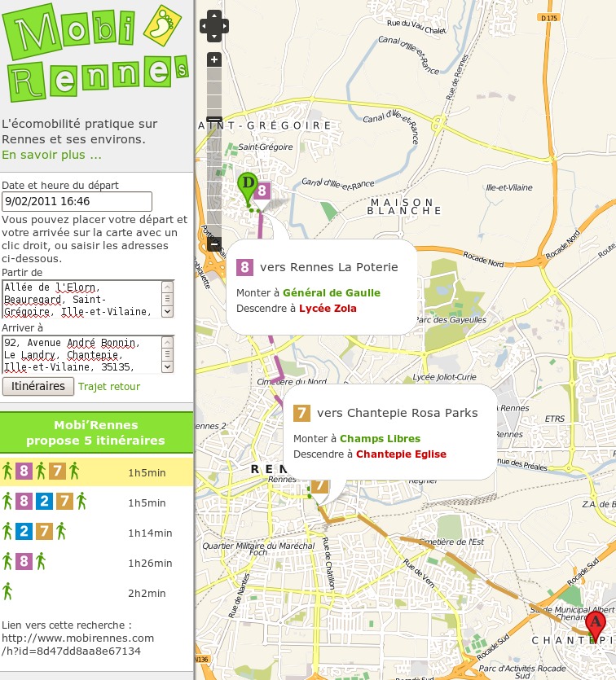Image resolution: width=616 pixels, height=680 pixels.
Task: Pan the map up with the arrow control
Action: [x=213, y=16]
